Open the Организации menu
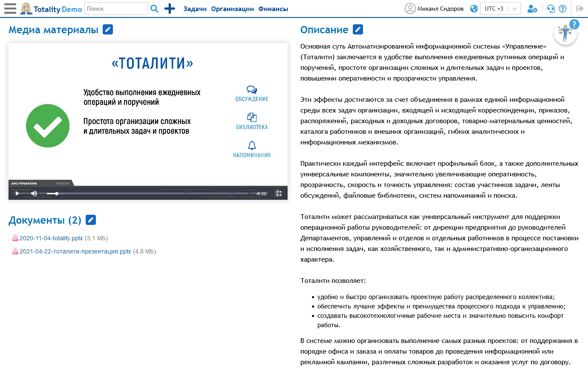This screenshot has height=380, width=588. (233, 9)
